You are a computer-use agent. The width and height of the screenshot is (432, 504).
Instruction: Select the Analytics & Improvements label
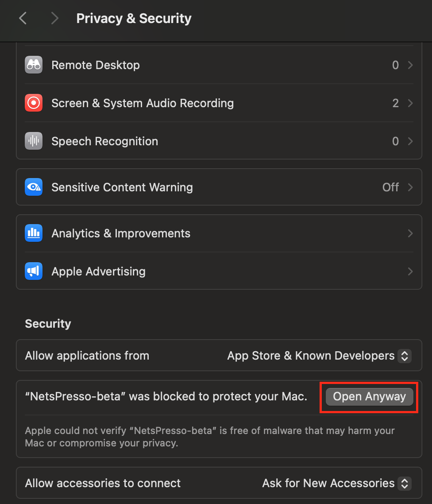point(121,233)
